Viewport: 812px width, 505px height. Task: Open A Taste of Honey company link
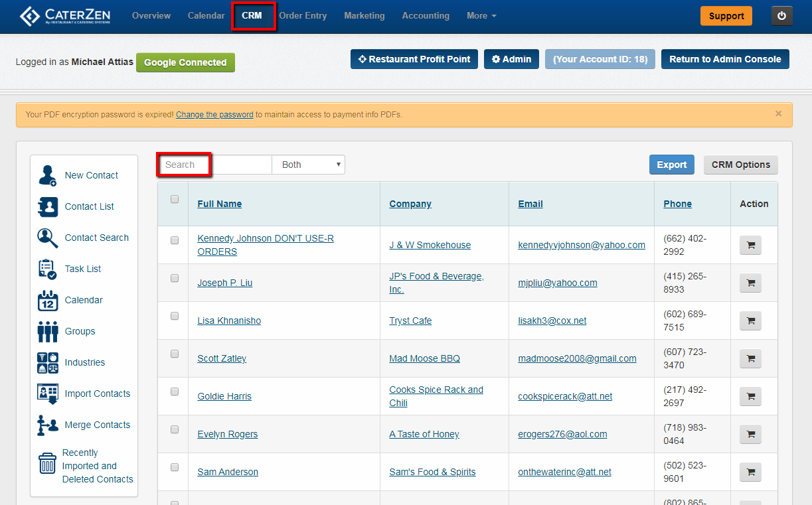(424, 434)
